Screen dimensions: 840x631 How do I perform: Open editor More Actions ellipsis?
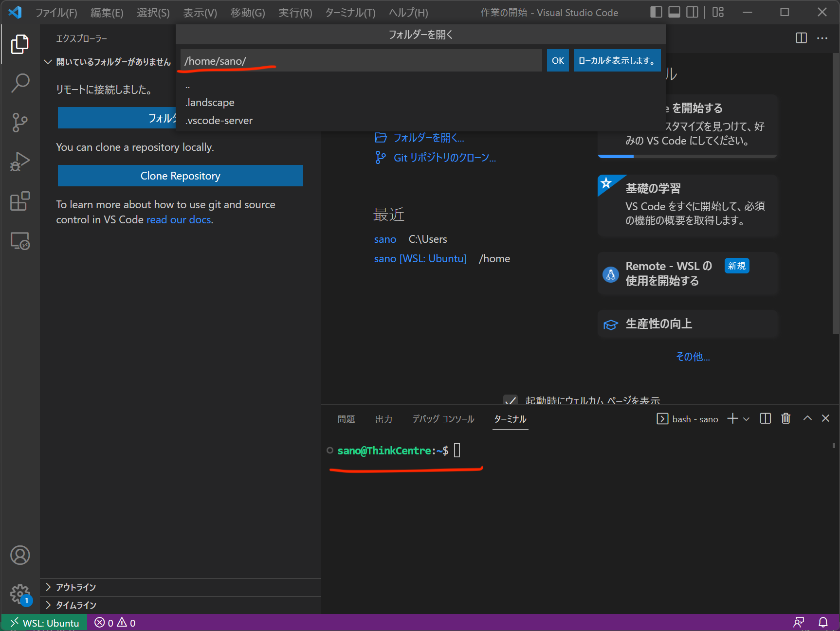click(822, 38)
